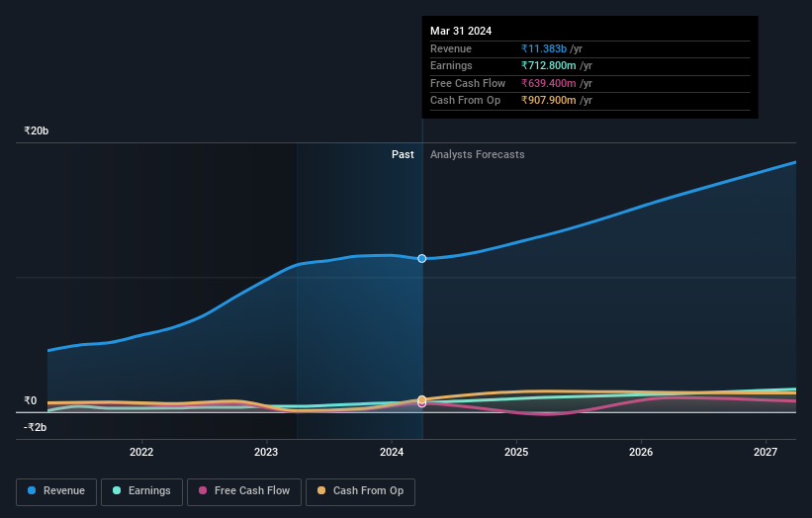
Task: Click the Past section label
Action: coord(403,154)
